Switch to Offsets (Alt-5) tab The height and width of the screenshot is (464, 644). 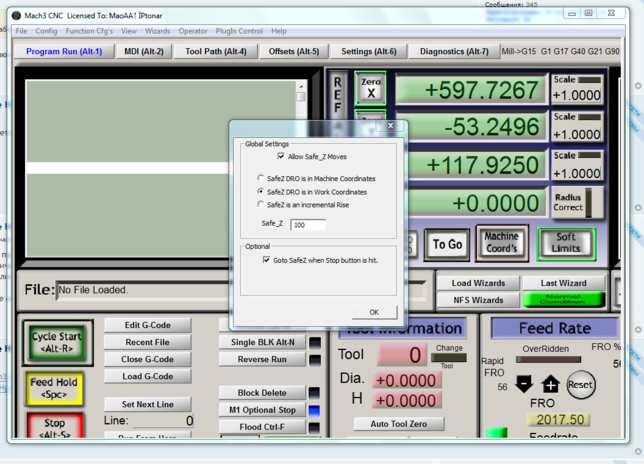(x=294, y=52)
